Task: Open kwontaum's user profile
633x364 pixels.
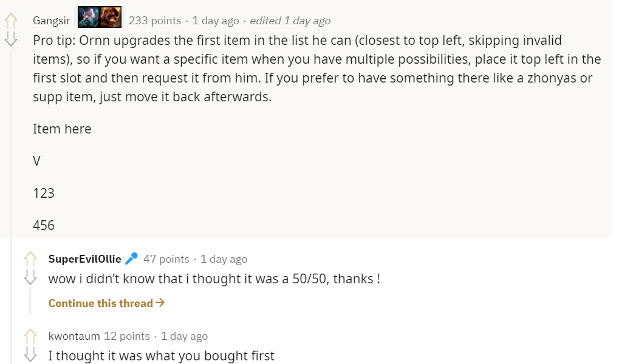Action: (74, 335)
